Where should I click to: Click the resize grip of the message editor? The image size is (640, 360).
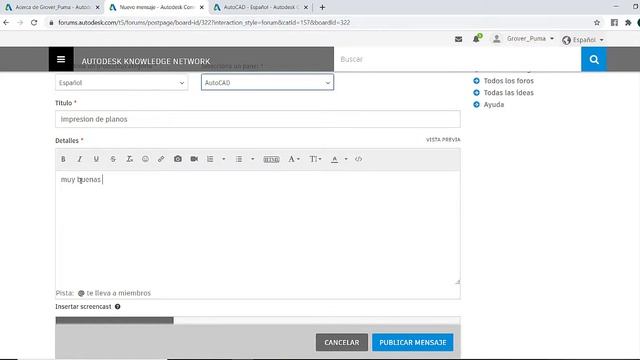coord(457,282)
